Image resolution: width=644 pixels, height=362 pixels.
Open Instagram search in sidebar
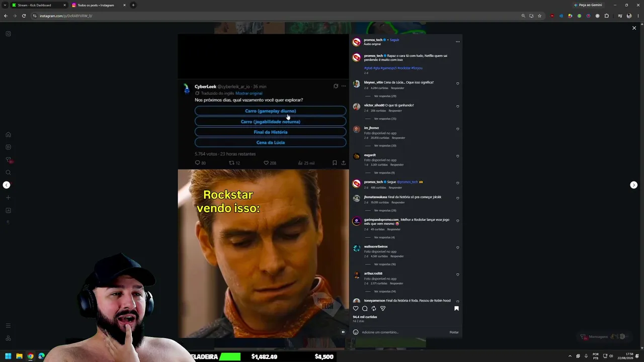click(x=8, y=172)
